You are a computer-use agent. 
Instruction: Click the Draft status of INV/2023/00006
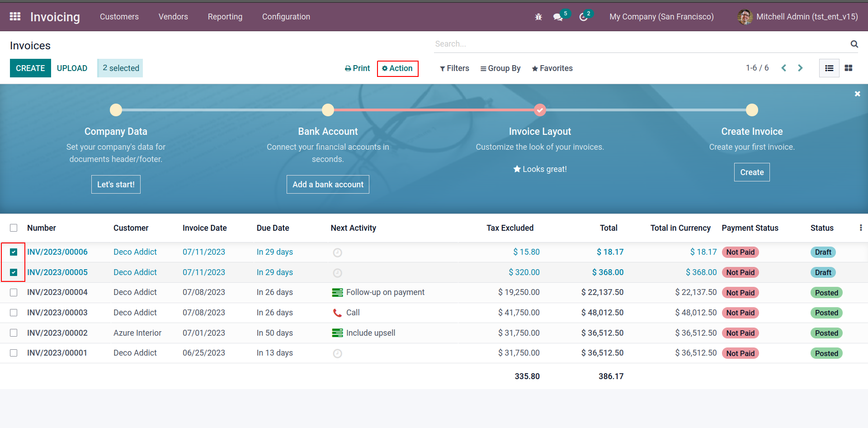823,252
